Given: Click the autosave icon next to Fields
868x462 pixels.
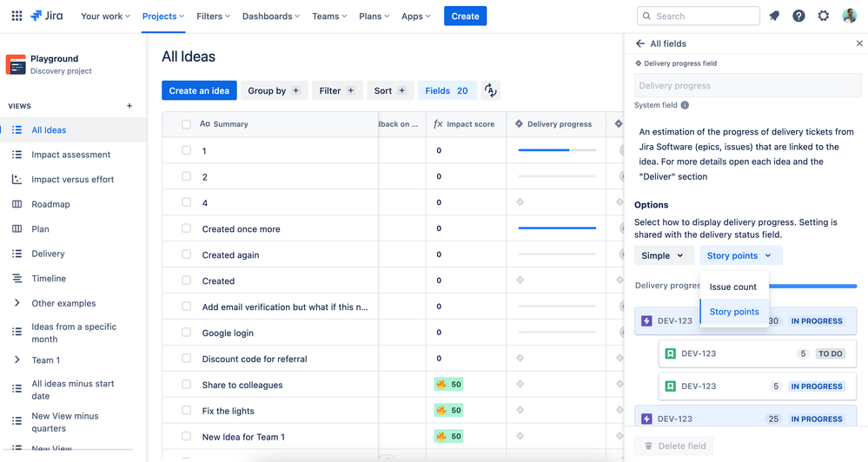Looking at the screenshot, I should [x=490, y=90].
